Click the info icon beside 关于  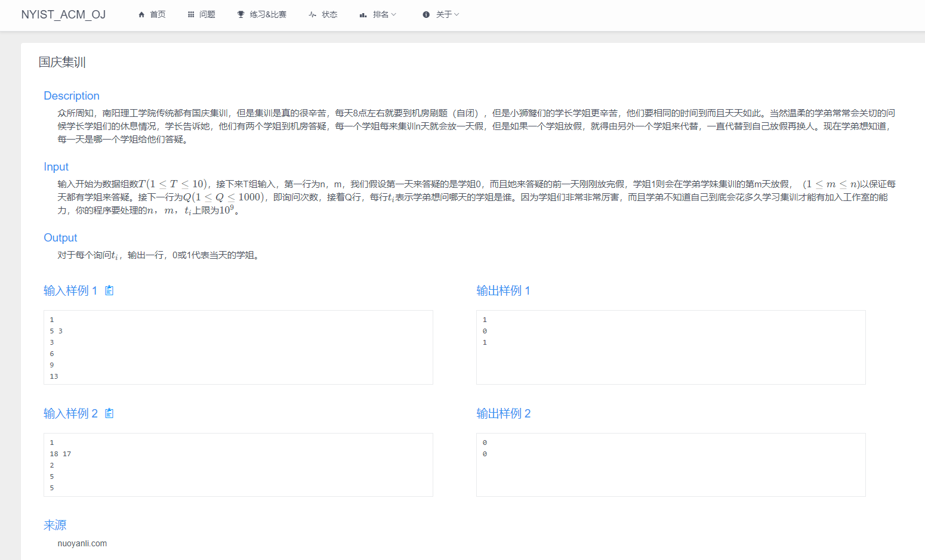click(425, 14)
